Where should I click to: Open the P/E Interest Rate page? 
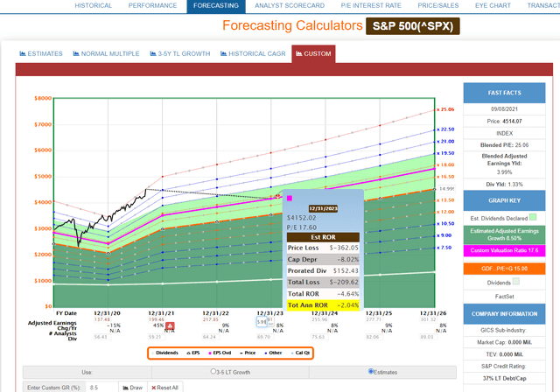click(x=371, y=6)
